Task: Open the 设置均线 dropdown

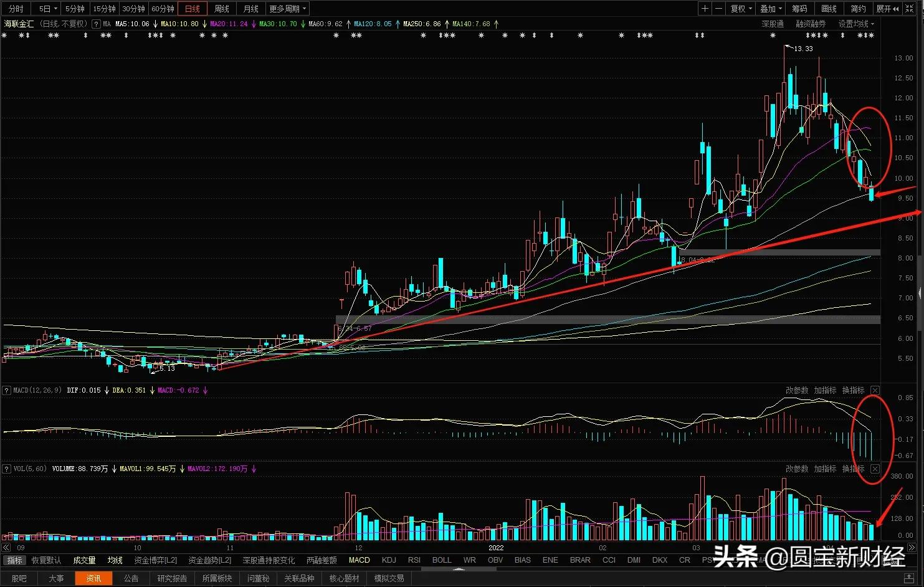Action: tap(856, 24)
